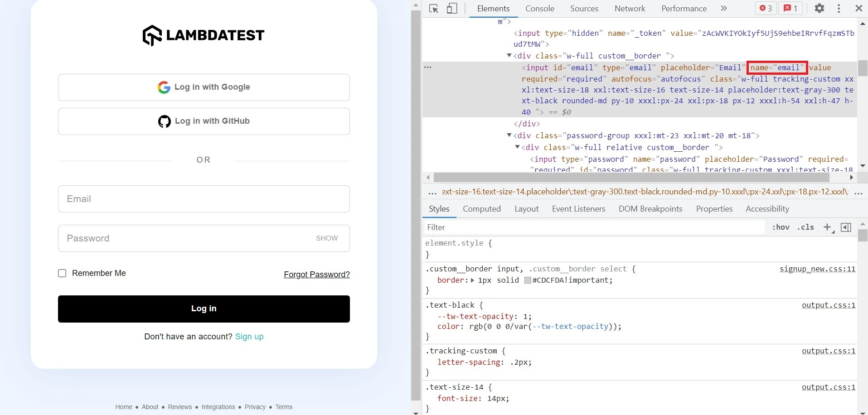The image size is (868, 415).
Task: Toggle the device toolbar icon
Action: tap(452, 9)
